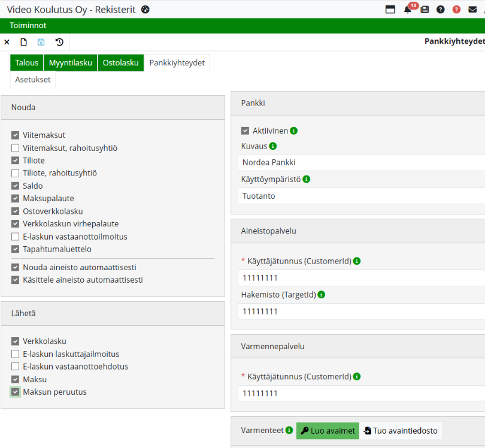Click the black help question mark icon
This screenshot has height=448, width=485.
(x=441, y=10)
